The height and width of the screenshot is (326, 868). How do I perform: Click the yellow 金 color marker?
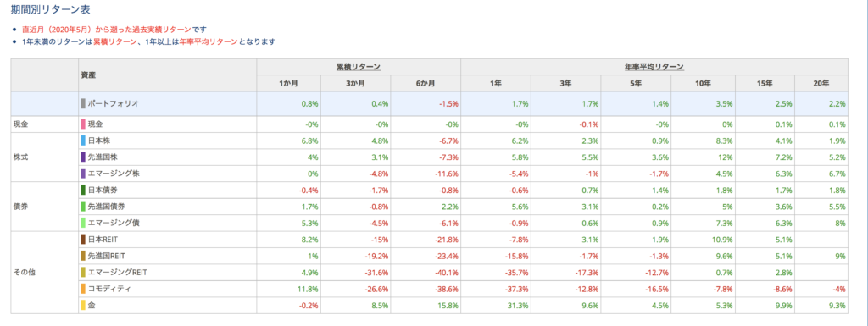[83, 305]
